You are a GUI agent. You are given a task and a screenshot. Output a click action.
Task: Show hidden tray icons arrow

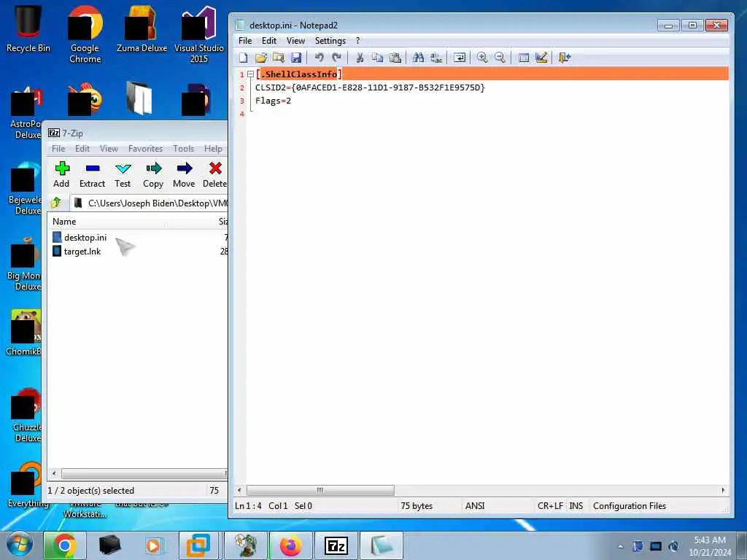pyautogui.click(x=620, y=546)
